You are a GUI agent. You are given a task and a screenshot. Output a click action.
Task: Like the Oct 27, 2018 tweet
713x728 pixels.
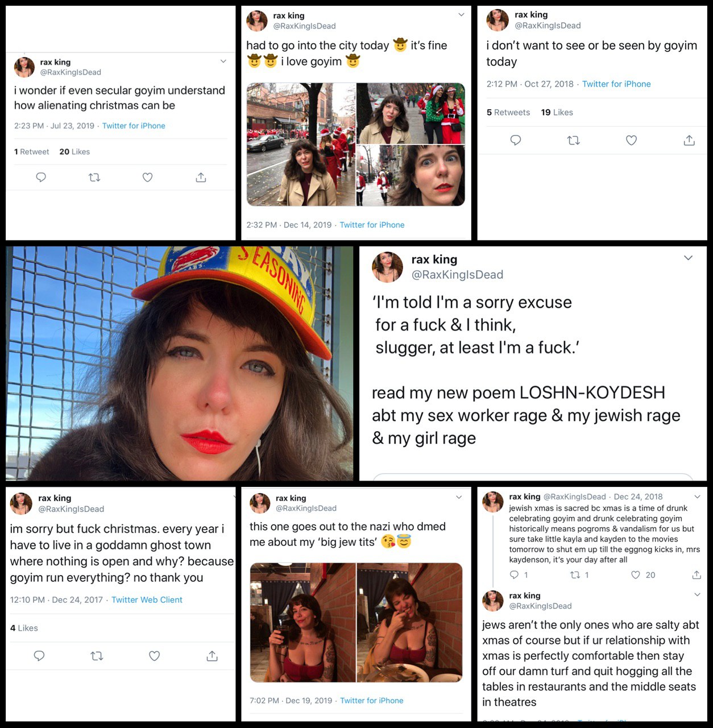[x=631, y=140]
